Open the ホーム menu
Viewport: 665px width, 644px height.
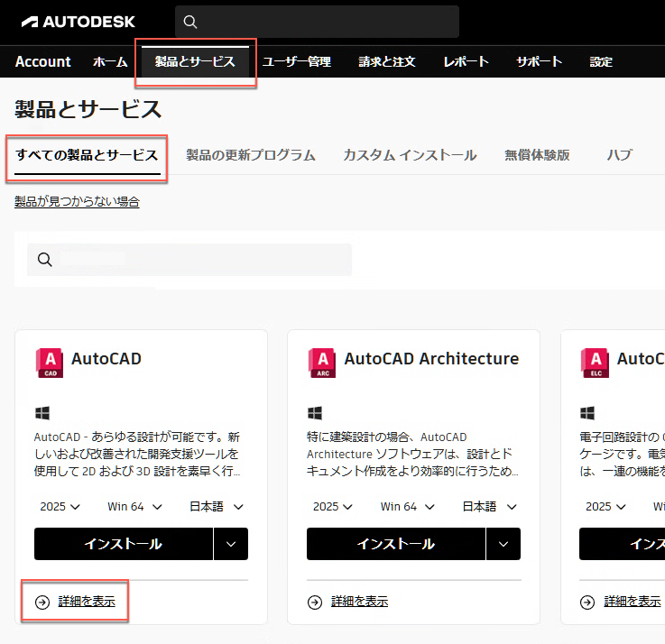click(x=110, y=62)
